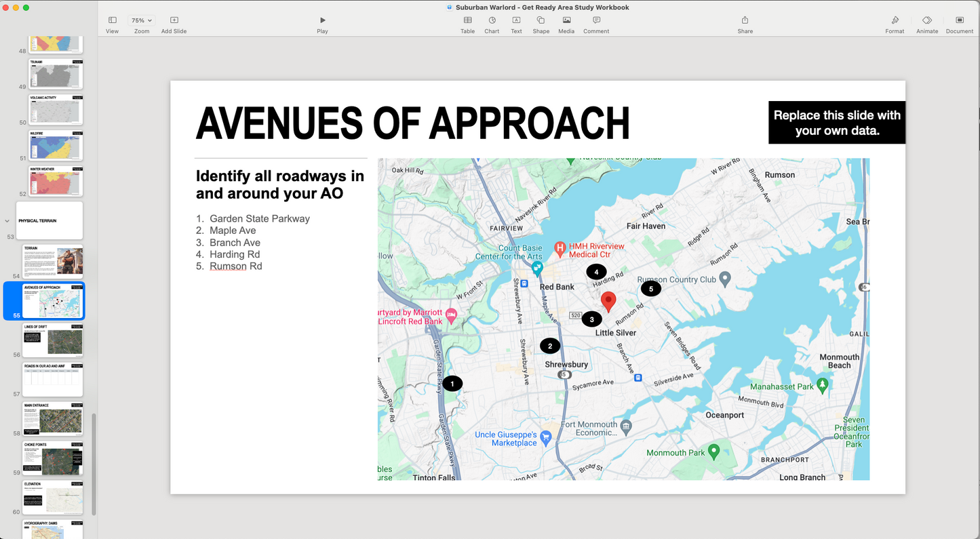
Task: Click the Red Bank map label
Action: pos(557,287)
